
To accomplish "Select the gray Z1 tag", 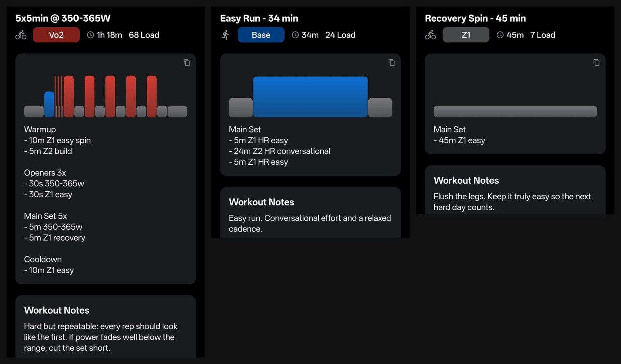I will [466, 35].
